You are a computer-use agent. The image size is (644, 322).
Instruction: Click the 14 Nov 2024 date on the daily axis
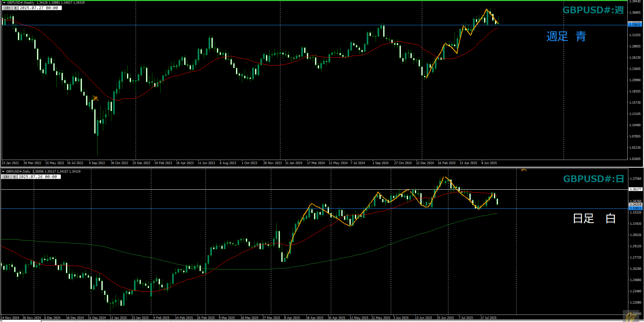pos(10,318)
